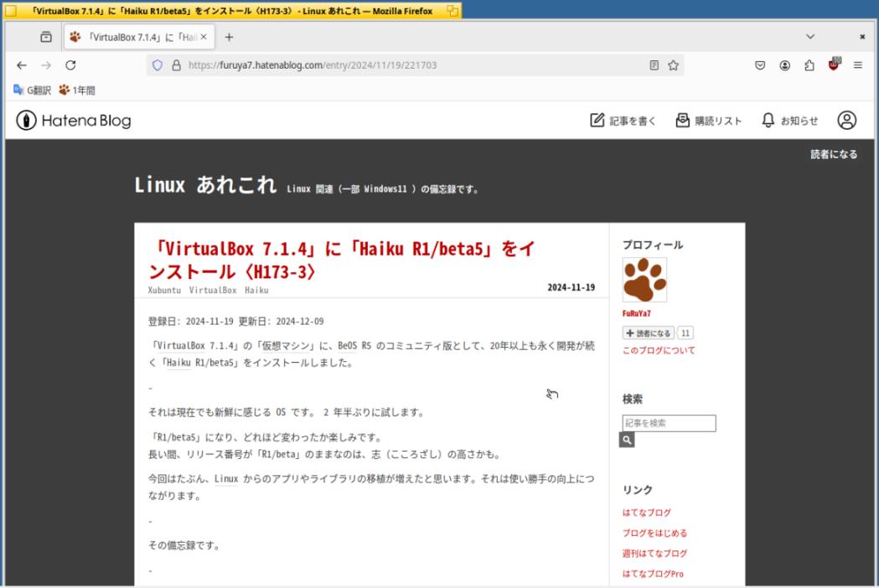Toggle reader view icon in address bar
Screen dimensions: 879x588
tap(654, 65)
